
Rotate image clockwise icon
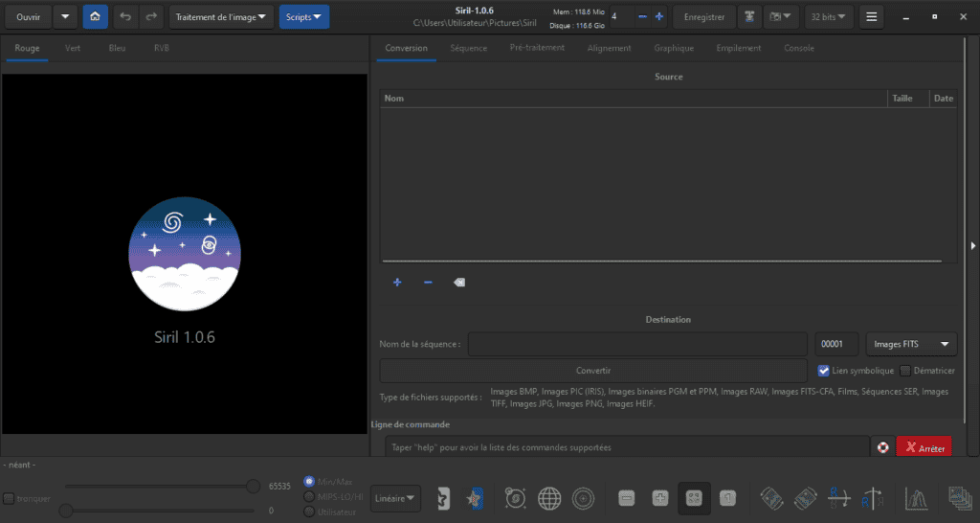click(x=806, y=499)
